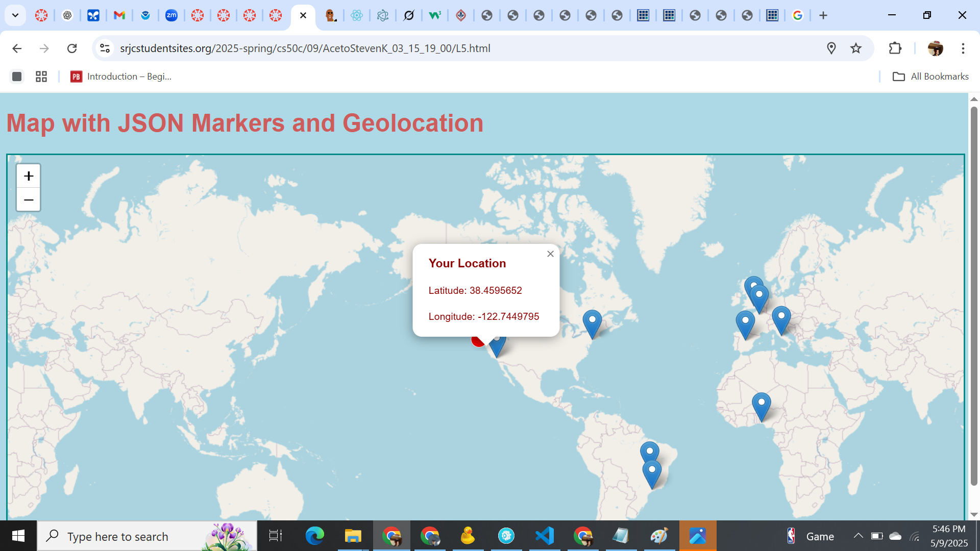
Task: Click the map marker over Spain
Action: [x=745, y=324]
